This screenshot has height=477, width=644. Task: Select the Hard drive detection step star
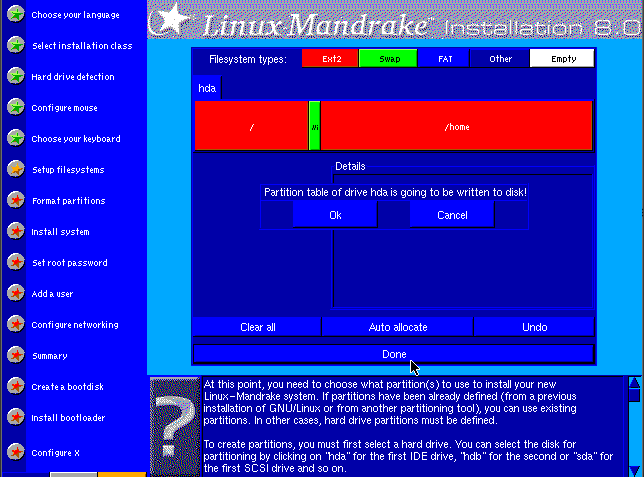pos(15,77)
